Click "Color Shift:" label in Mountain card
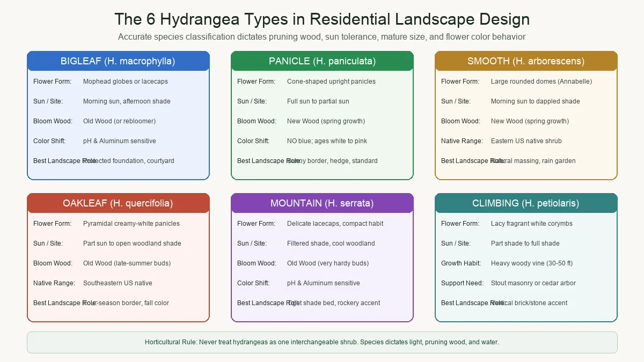This screenshot has height=362, width=644. (x=253, y=283)
